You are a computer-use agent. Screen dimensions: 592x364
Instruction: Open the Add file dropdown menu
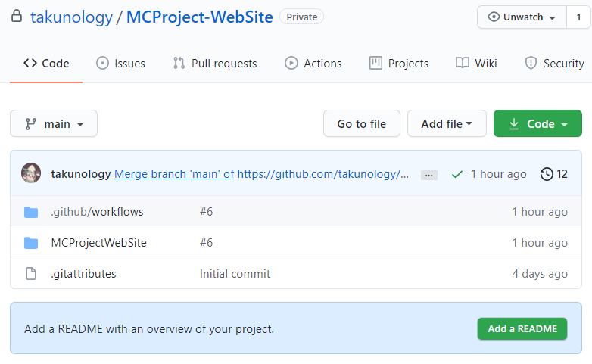tap(447, 124)
